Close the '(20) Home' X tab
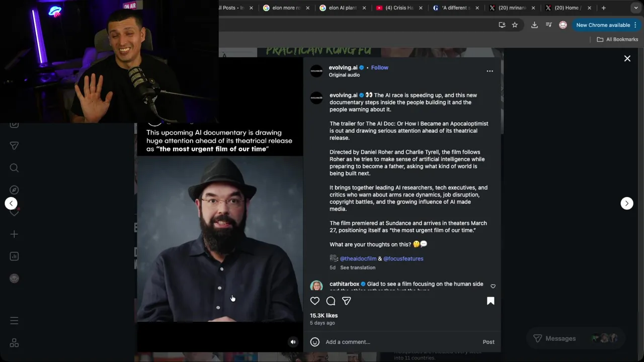This screenshot has width=644, height=362. (x=590, y=8)
